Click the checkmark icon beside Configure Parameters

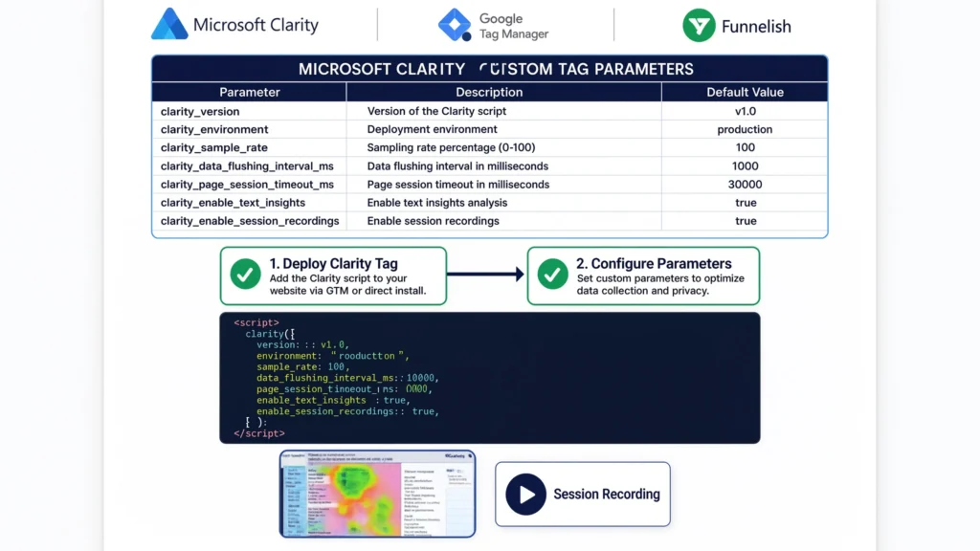552,274
